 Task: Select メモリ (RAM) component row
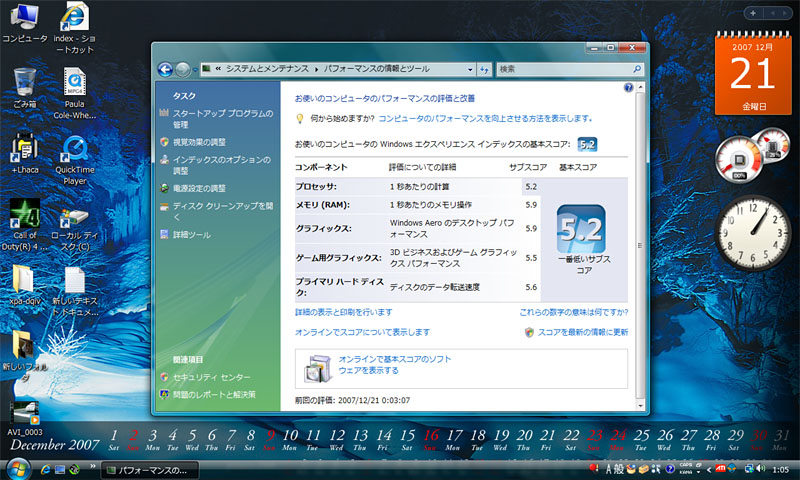click(417, 205)
